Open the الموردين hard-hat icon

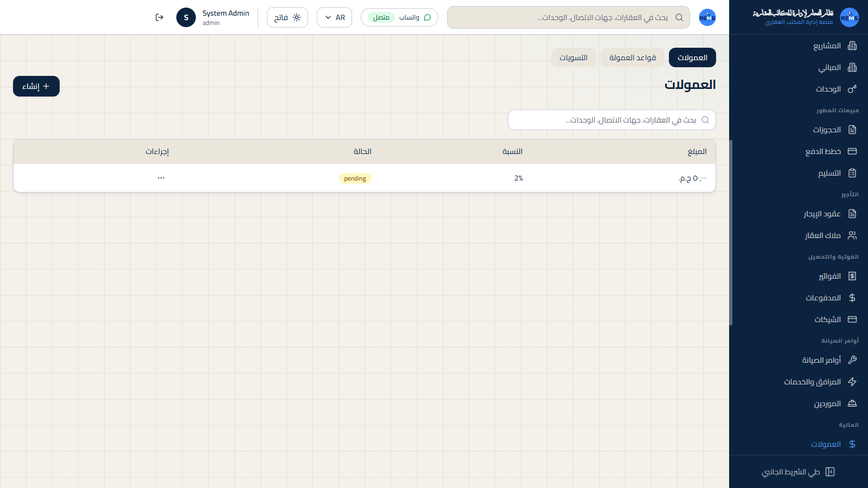[x=852, y=403]
